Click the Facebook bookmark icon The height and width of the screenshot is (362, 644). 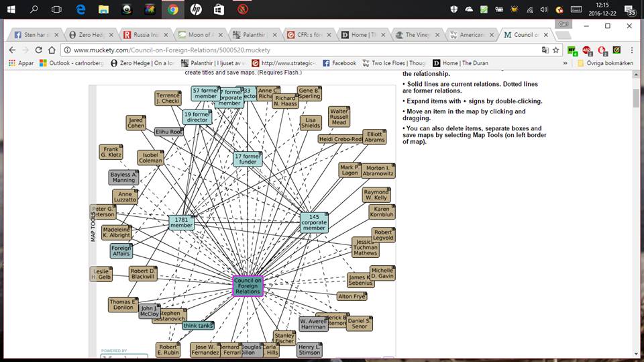coord(326,63)
